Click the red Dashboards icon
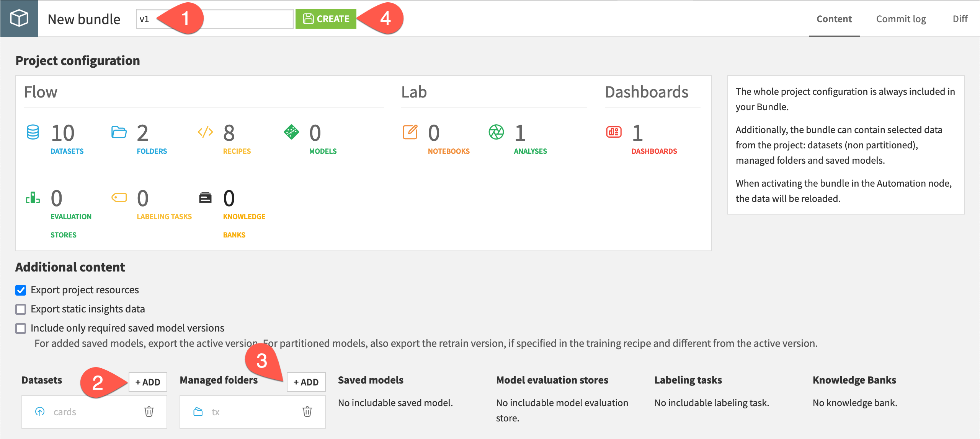This screenshot has width=980, height=439. pyautogui.click(x=614, y=132)
